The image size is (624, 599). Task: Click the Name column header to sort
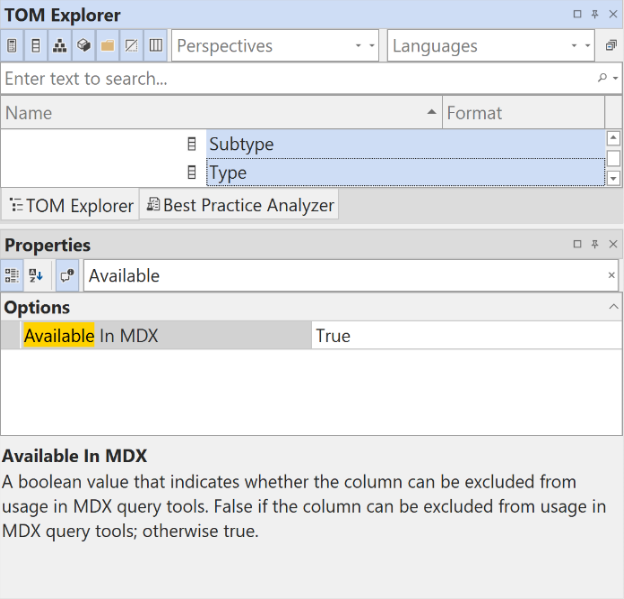coord(220,113)
